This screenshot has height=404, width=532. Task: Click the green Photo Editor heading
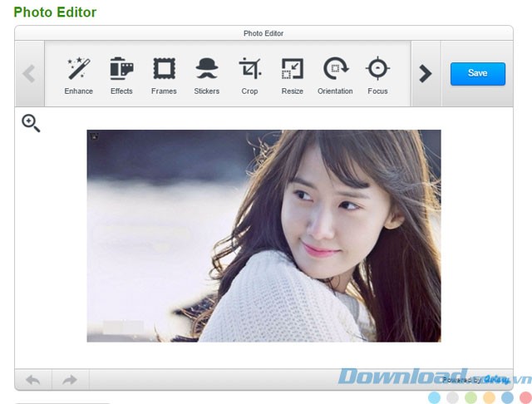click(x=55, y=12)
